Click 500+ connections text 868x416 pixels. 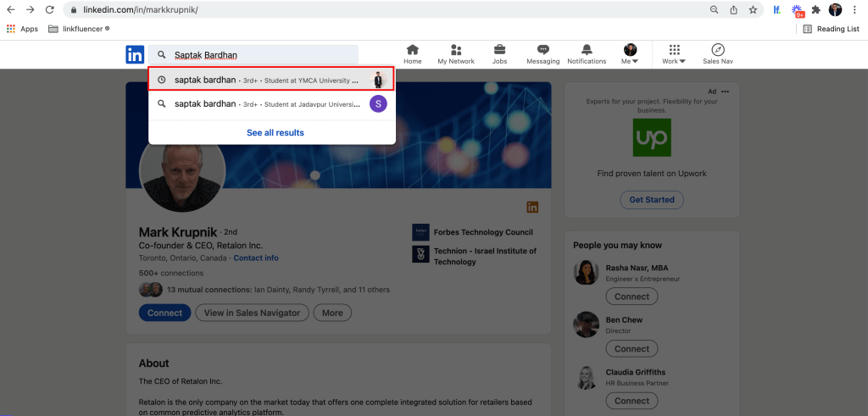click(x=171, y=273)
